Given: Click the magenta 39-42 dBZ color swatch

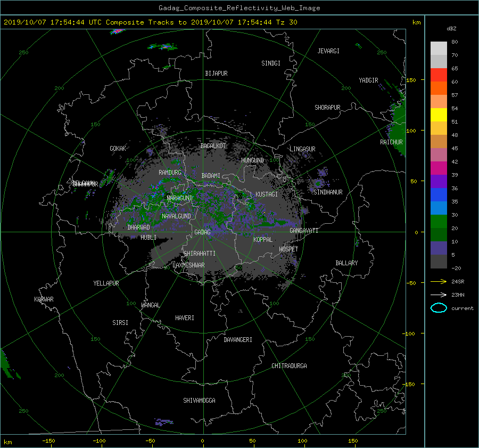Looking at the screenshot, I should 439,168.
